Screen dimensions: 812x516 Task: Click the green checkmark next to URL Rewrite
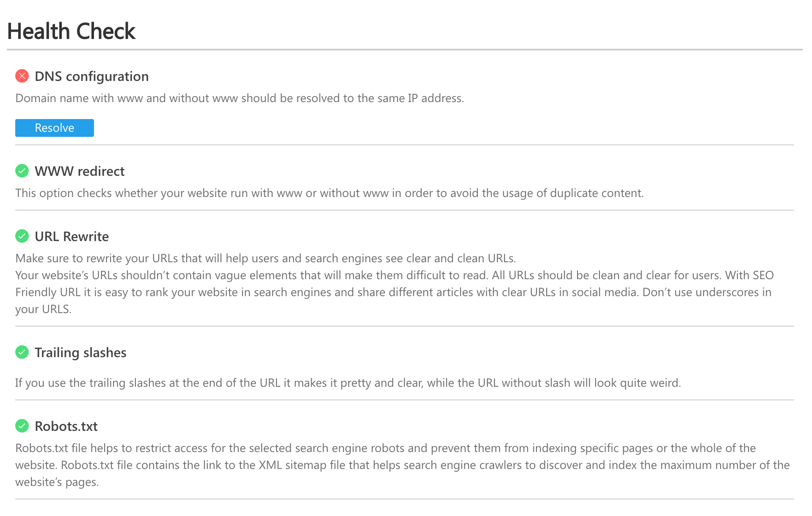tap(22, 236)
